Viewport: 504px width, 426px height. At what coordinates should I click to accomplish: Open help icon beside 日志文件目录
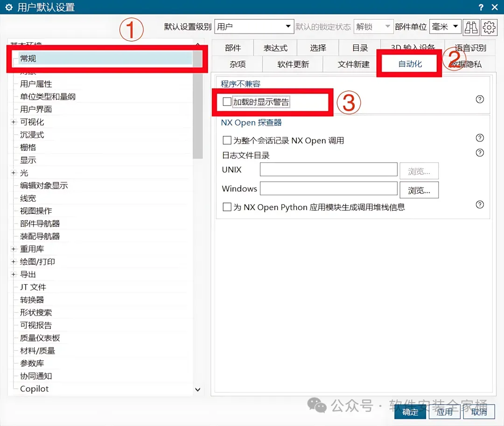[480, 153]
